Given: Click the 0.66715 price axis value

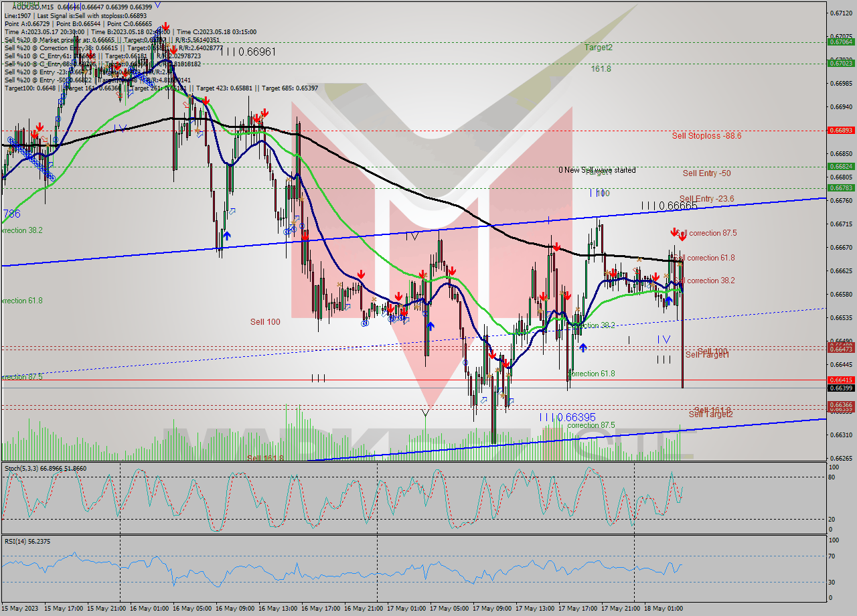Looking at the screenshot, I should (841, 224).
